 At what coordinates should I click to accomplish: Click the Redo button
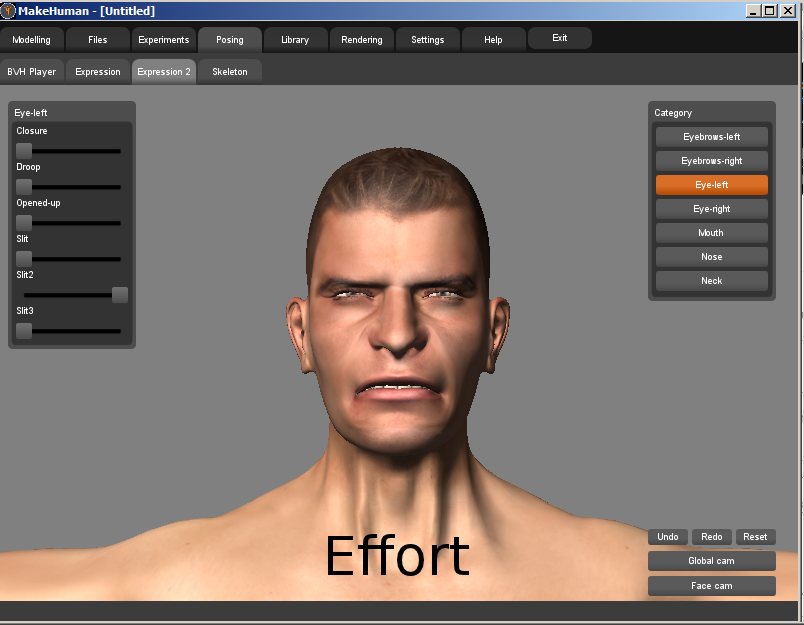pos(711,537)
